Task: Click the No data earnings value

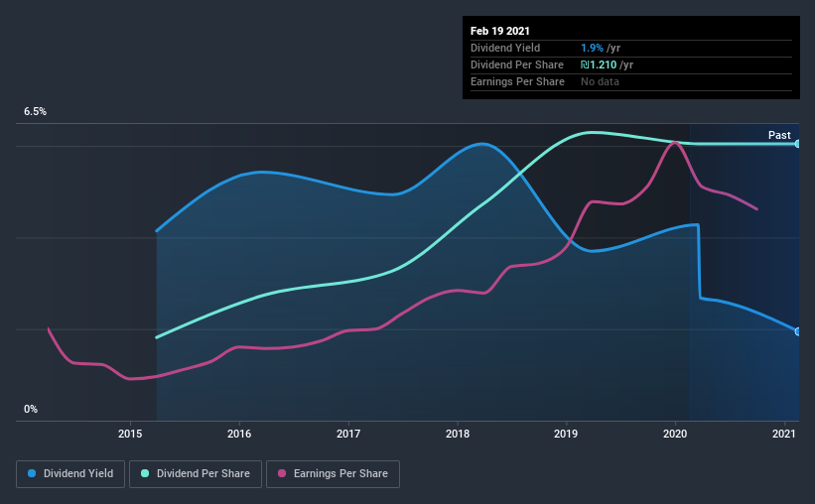Action: (x=600, y=81)
